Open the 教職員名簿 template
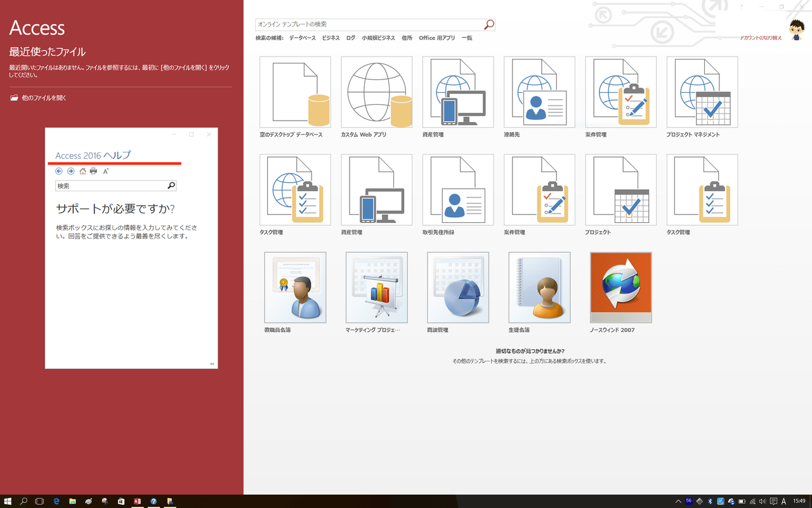The width and height of the screenshot is (812, 508). 295,293
